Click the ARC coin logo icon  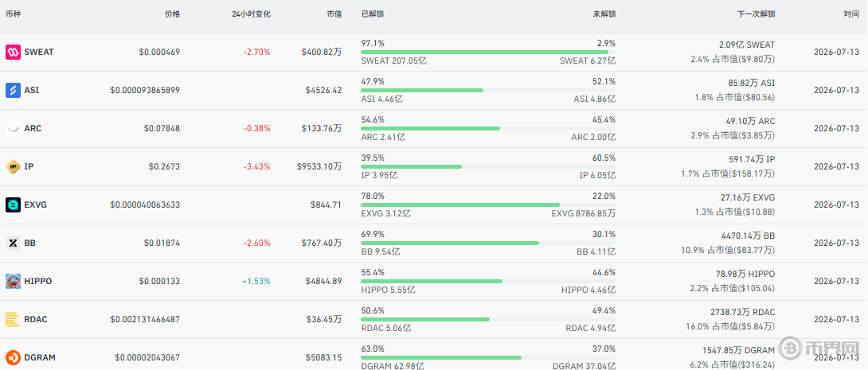(x=13, y=128)
